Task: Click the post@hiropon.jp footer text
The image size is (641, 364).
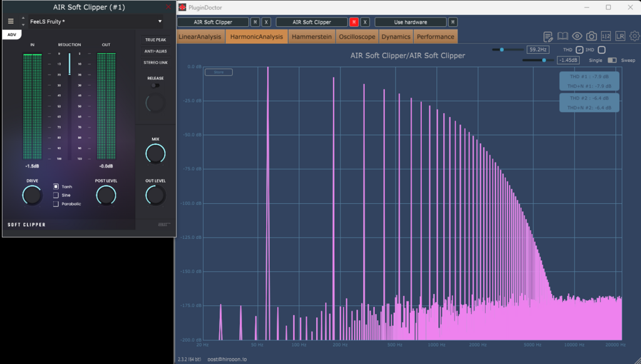Action: [227, 359]
